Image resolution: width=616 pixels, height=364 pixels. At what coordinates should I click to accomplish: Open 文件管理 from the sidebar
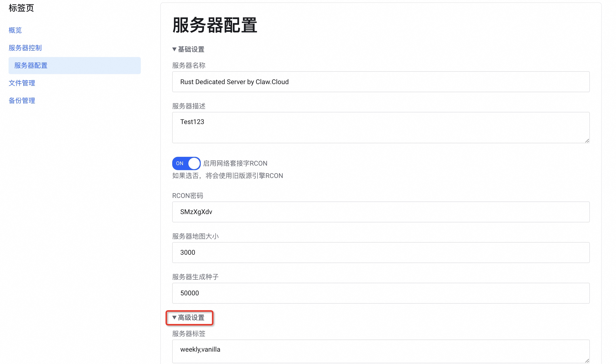(x=22, y=83)
